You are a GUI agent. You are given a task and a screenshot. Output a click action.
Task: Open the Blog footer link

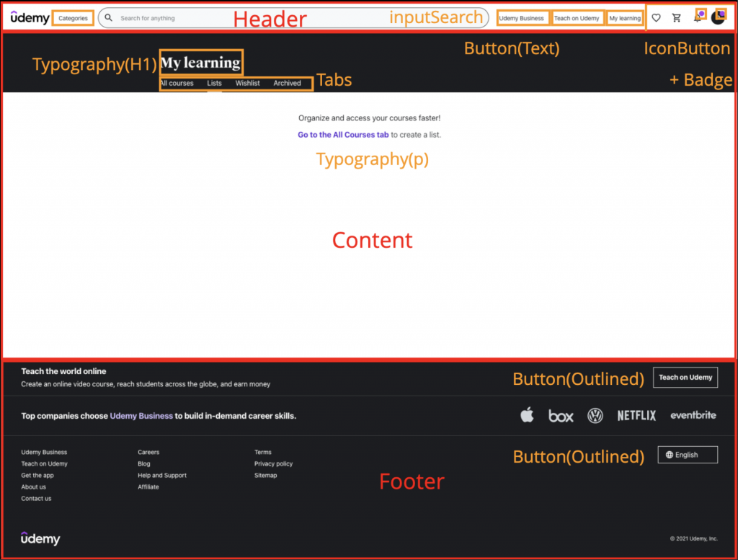(144, 464)
